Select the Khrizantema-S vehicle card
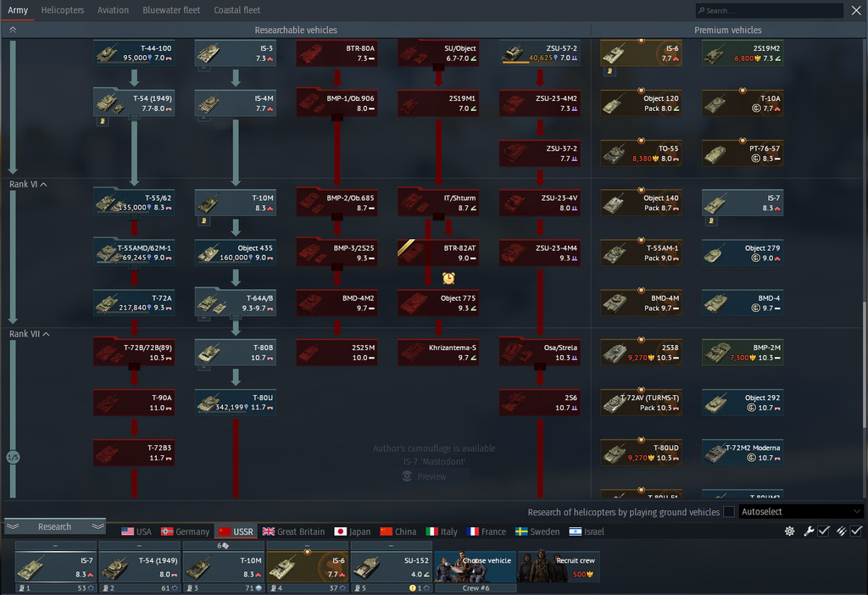Viewport: 868px width, 595px height. click(x=438, y=353)
